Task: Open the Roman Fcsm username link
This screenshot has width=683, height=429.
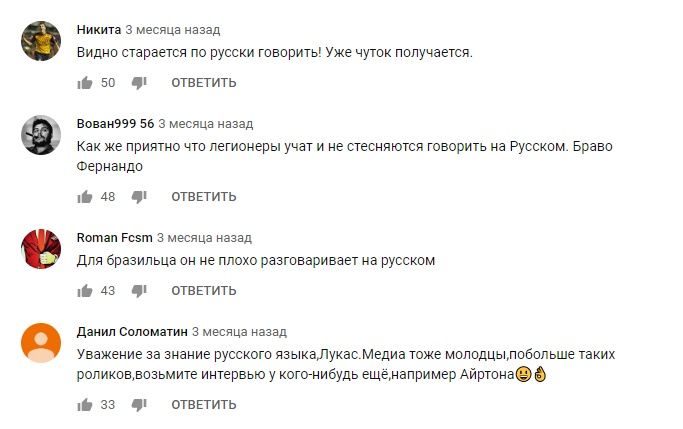Action: coord(112,238)
